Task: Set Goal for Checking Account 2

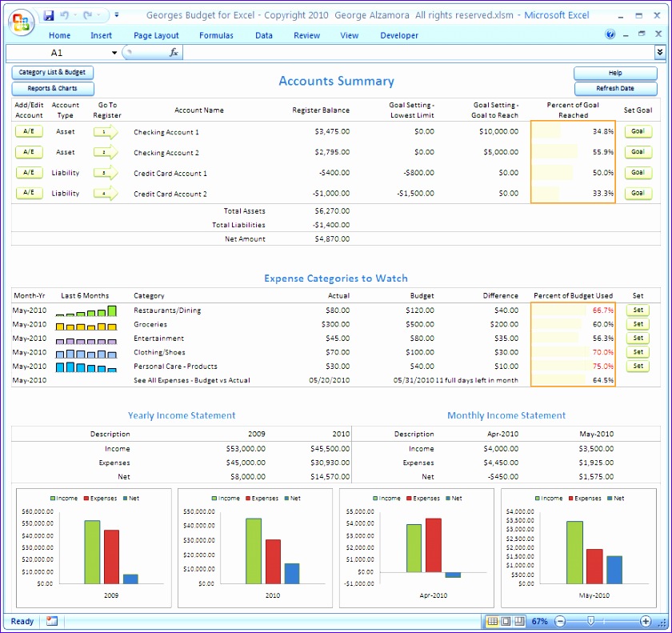Action: [638, 152]
